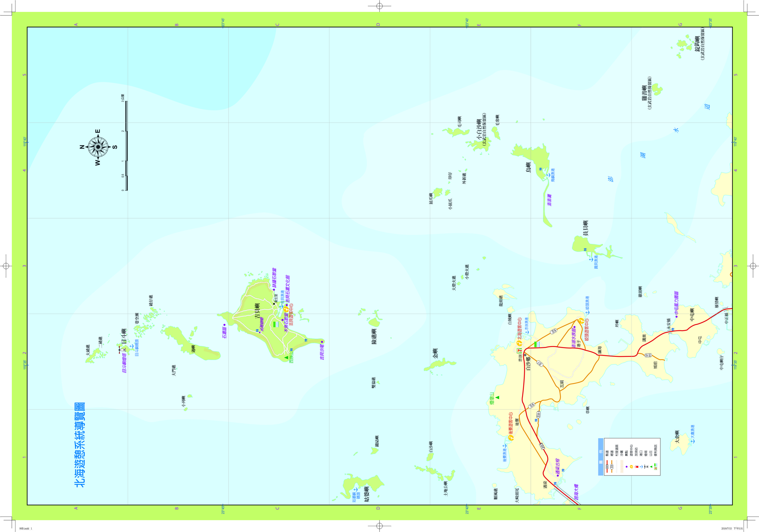Click the 後寮遊客中心 yellow info icon
This screenshot has height=532, width=759.
coord(511,438)
